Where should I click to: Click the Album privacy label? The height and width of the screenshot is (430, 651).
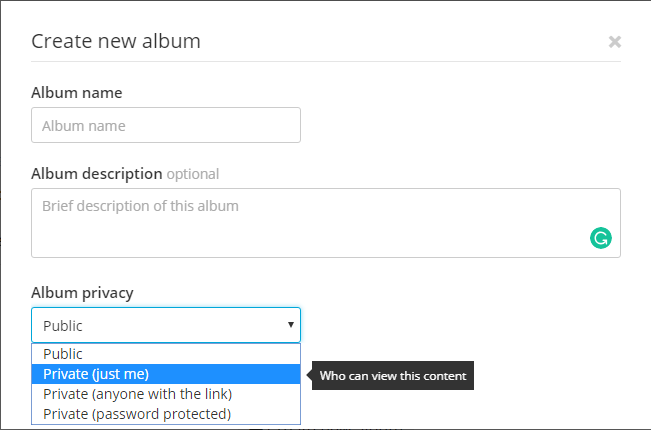[82, 293]
